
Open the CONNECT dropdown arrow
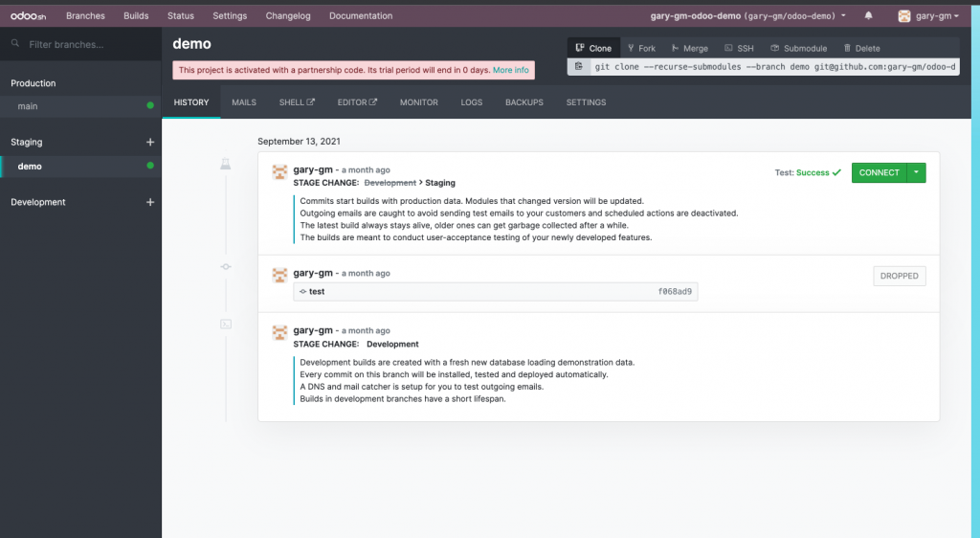coord(916,172)
